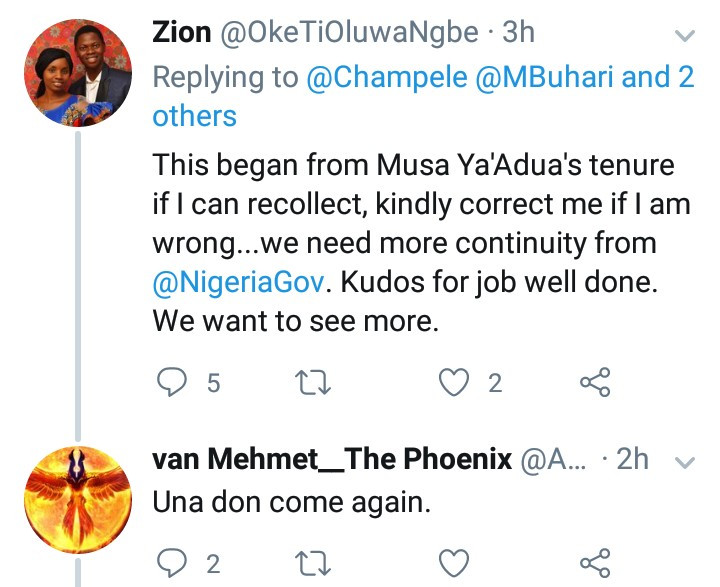The image size is (720, 587).
Task: Open the @NigeriaGov mention link
Action: point(239,282)
